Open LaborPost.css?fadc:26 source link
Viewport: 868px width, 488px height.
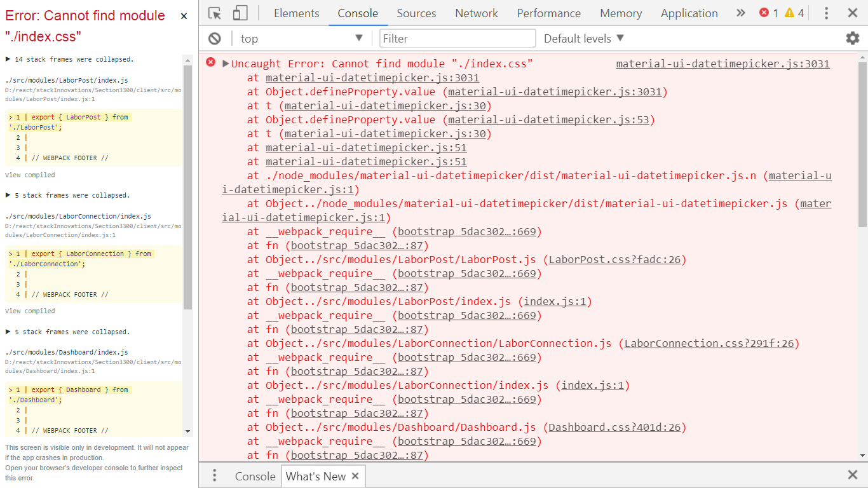[614, 259]
